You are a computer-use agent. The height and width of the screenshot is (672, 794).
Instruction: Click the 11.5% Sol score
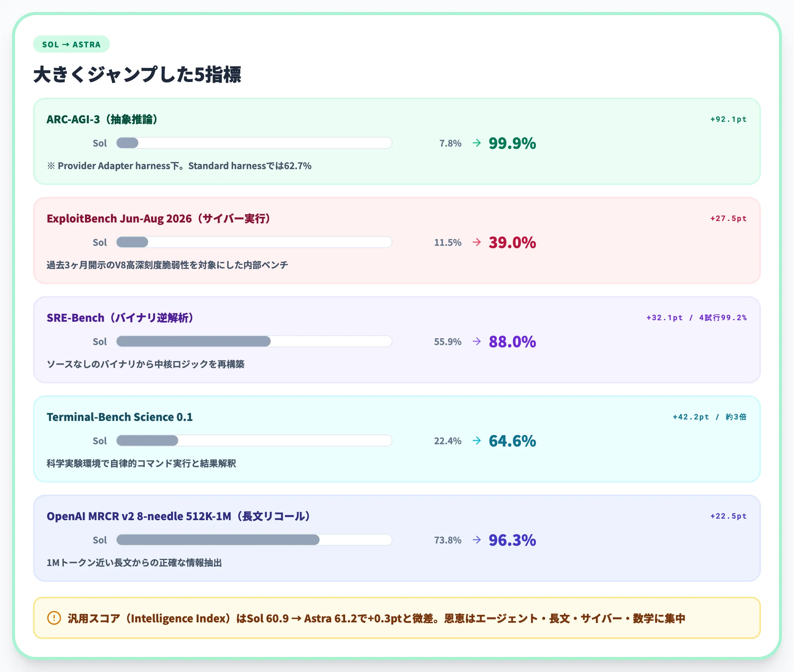coord(448,242)
